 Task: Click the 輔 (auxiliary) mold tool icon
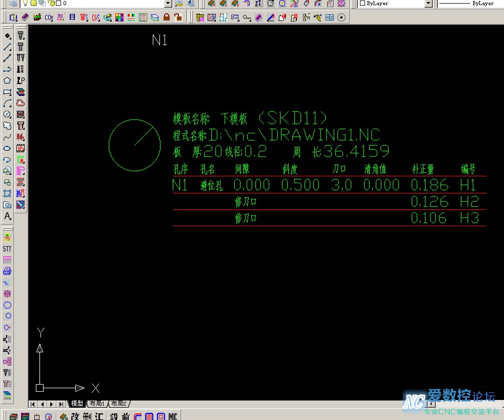click(x=21, y=137)
